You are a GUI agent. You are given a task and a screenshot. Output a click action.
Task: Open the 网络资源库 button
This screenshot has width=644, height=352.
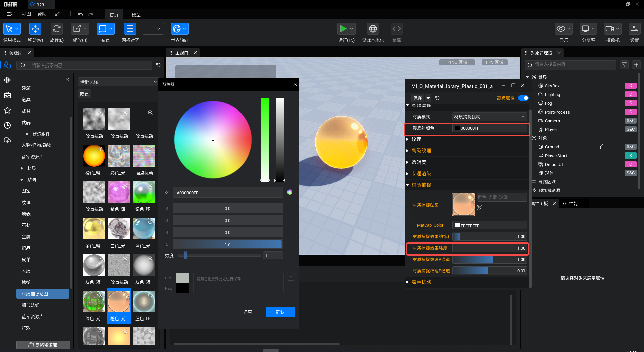43,345
